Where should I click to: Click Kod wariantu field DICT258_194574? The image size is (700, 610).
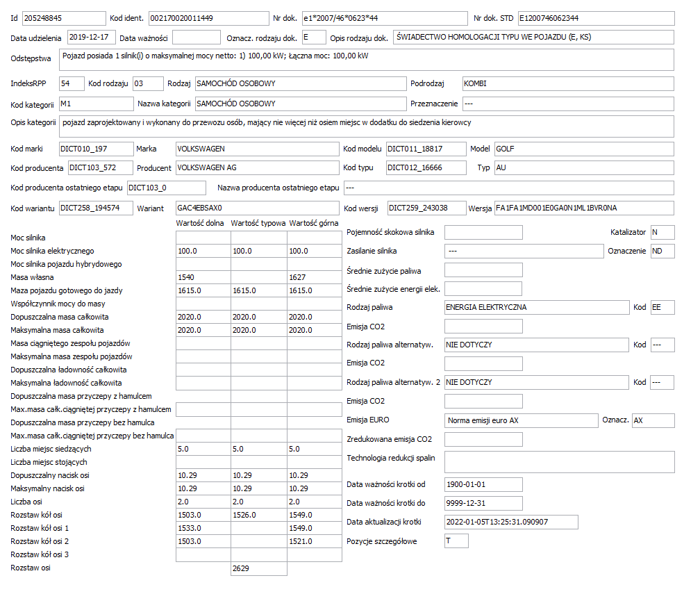point(96,208)
